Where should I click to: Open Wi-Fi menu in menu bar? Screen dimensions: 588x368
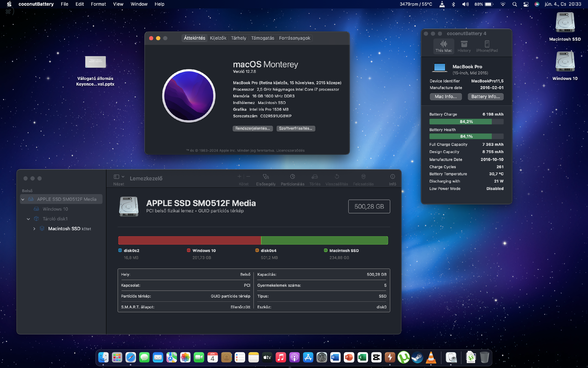(503, 4)
